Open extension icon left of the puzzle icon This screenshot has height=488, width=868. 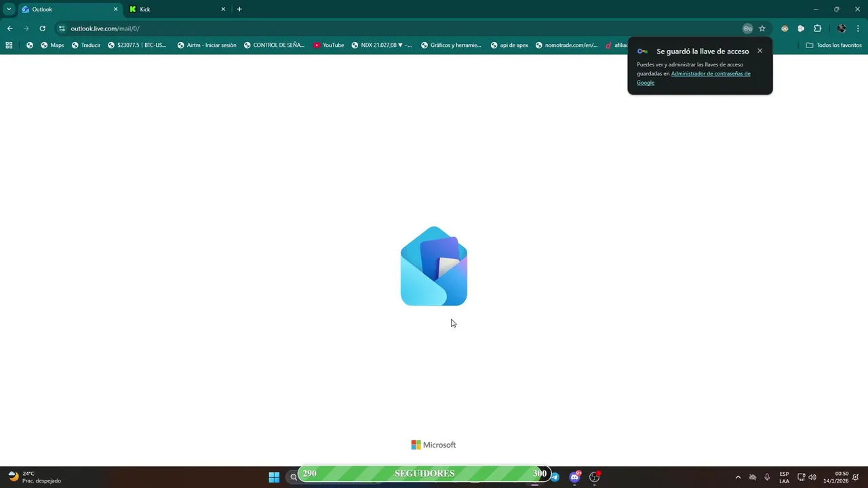[801, 28]
